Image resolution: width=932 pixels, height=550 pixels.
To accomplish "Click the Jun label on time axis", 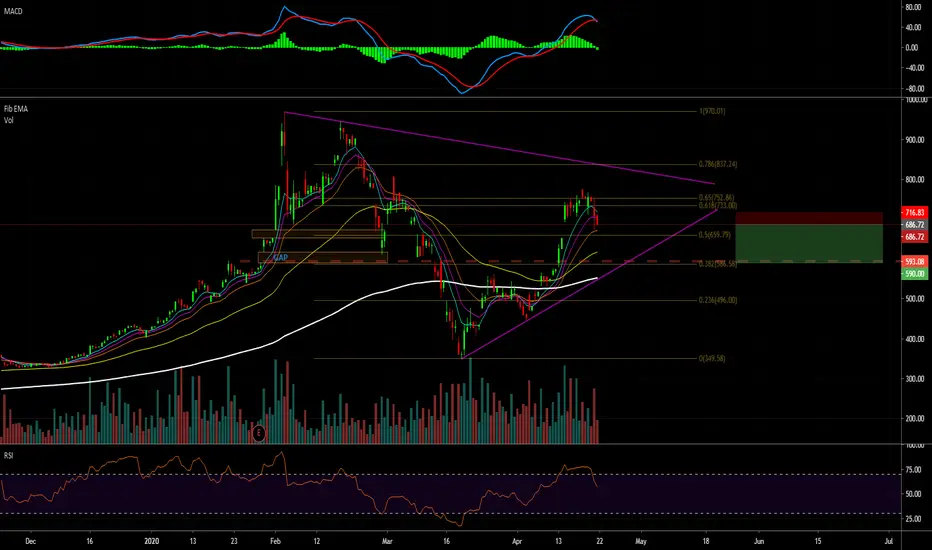I will coord(759,542).
